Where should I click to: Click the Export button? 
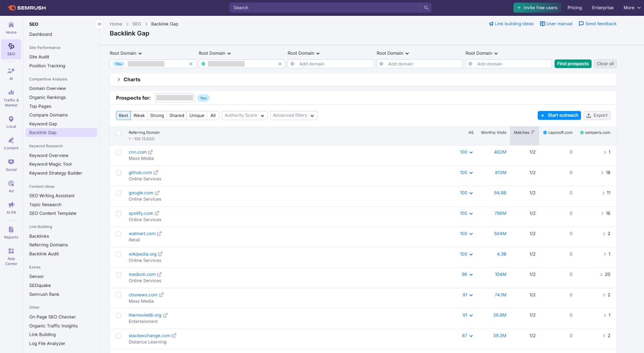coord(597,116)
